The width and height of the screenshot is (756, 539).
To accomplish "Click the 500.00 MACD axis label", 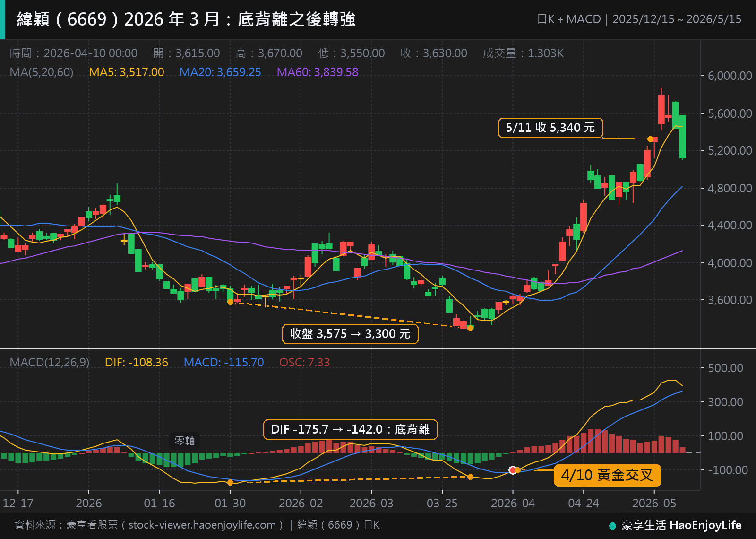I will tap(725, 368).
